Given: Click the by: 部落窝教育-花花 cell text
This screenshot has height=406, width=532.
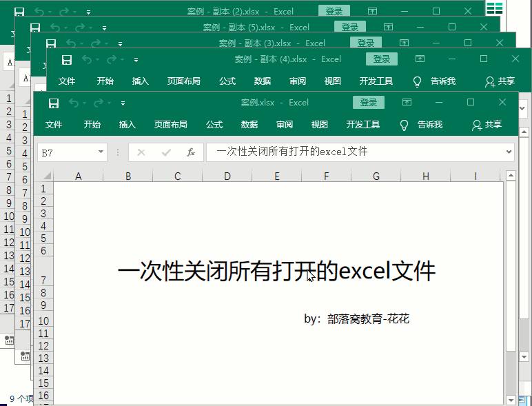Looking at the screenshot, I should click(x=356, y=318).
